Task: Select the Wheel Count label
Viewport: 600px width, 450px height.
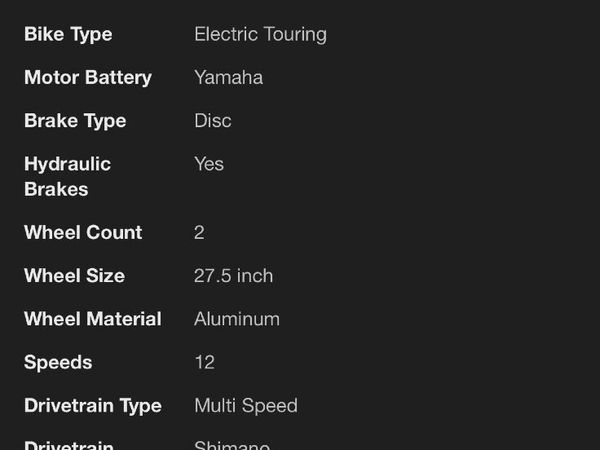Action: tap(83, 233)
